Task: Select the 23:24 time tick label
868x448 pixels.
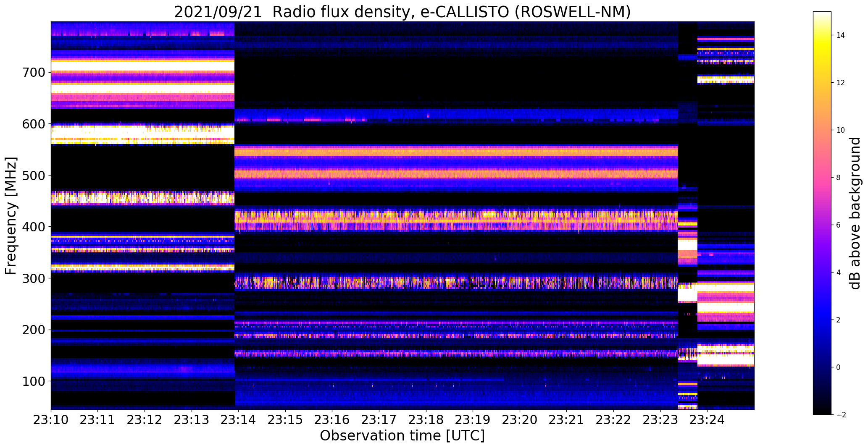Action: pyautogui.click(x=708, y=420)
